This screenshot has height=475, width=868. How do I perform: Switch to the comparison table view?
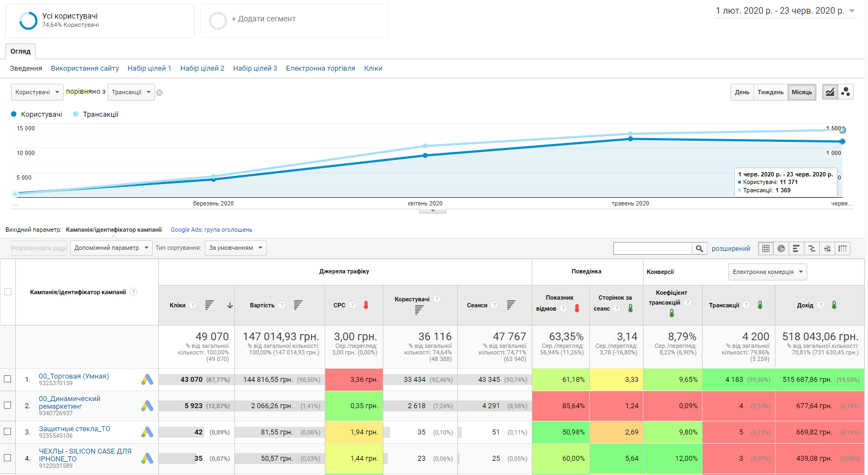(812, 249)
